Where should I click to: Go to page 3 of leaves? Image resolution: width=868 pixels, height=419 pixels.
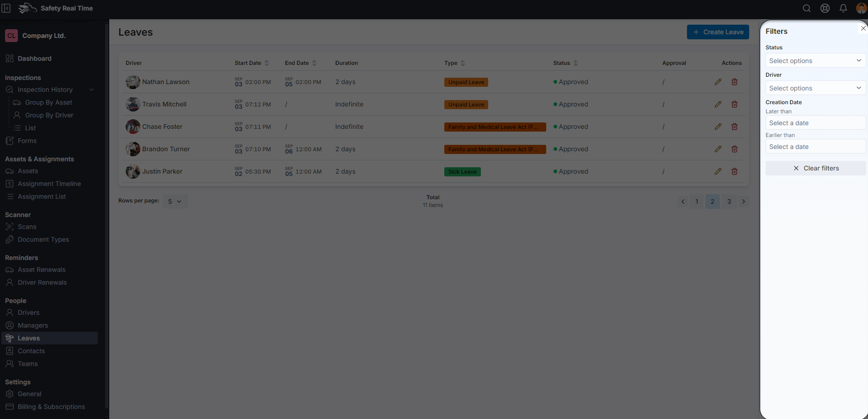pyautogui.click(x=729, y=202)
